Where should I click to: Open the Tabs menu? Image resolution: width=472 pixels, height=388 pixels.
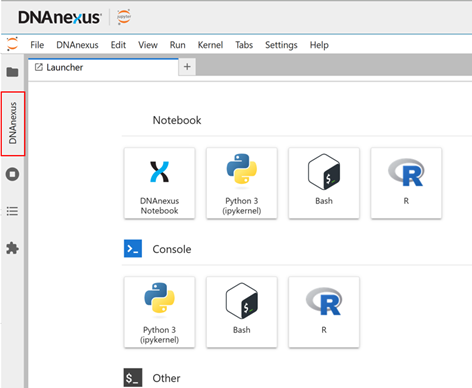point(244,45)
